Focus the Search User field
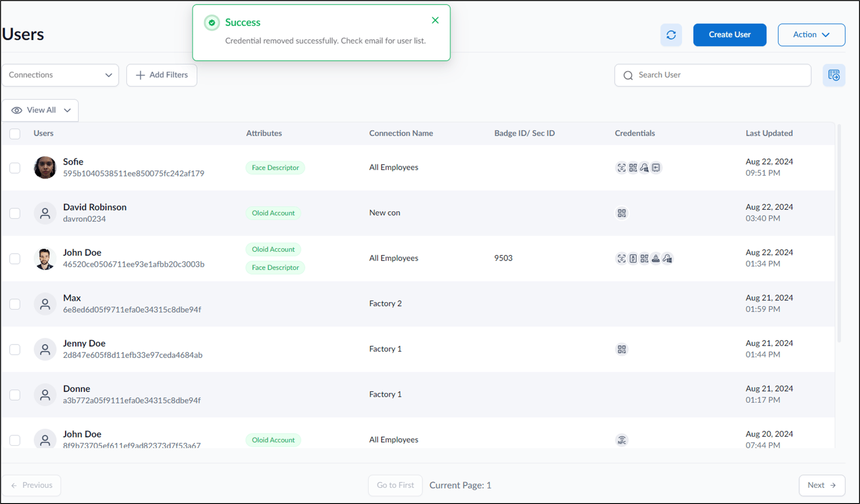 [x=713, y=75]
